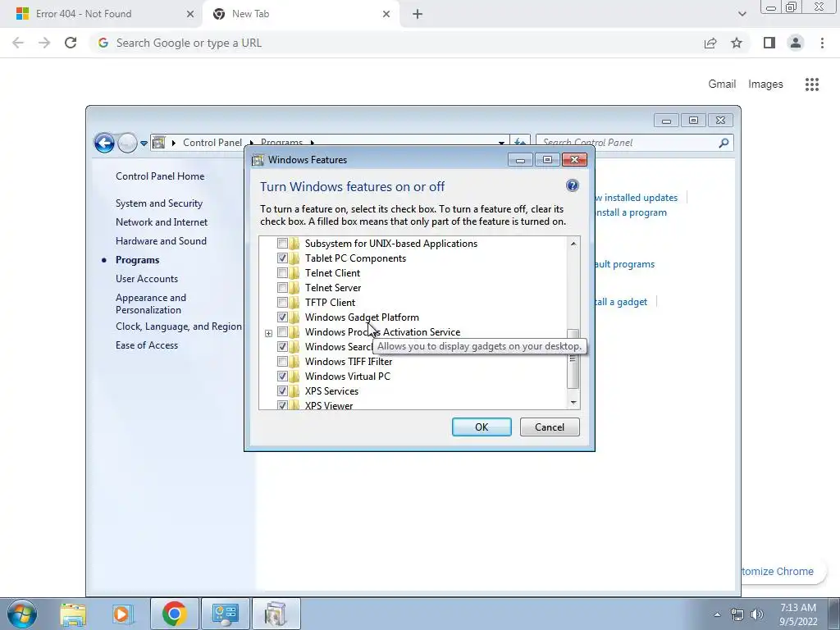The width and height of the screenshot is (840, 630).
Task: Open the address bar history dropdown
Action: coord(501,143)
